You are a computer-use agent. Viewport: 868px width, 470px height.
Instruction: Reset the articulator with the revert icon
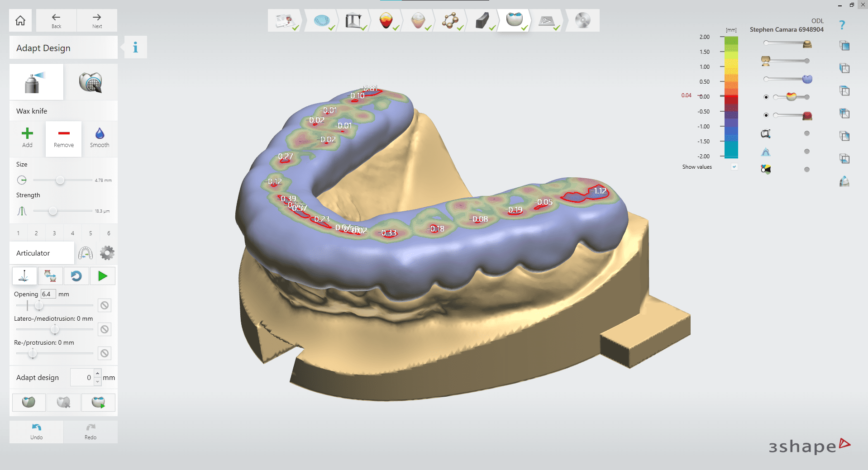pyautogui.click(x=76, y=275)
